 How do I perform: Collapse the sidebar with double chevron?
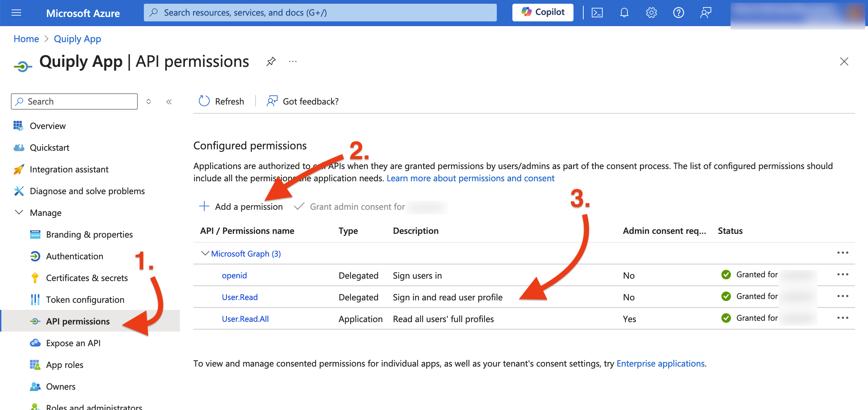169,101
